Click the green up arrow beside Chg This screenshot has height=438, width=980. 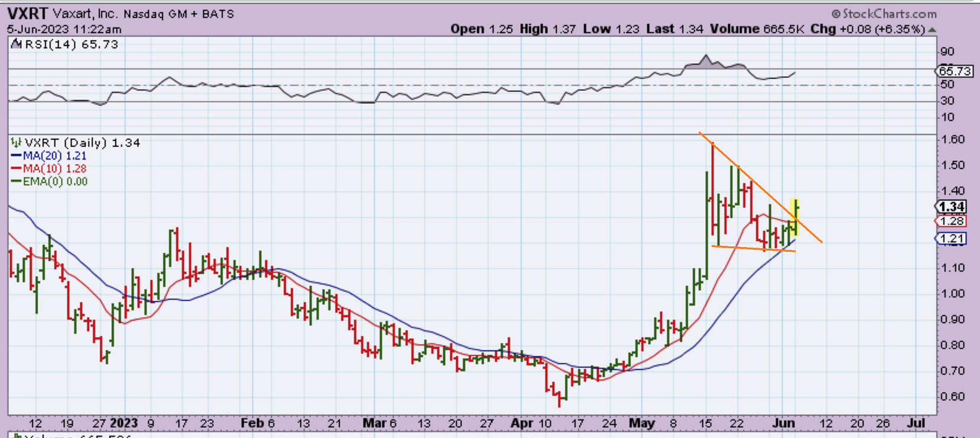pos(932,30)
